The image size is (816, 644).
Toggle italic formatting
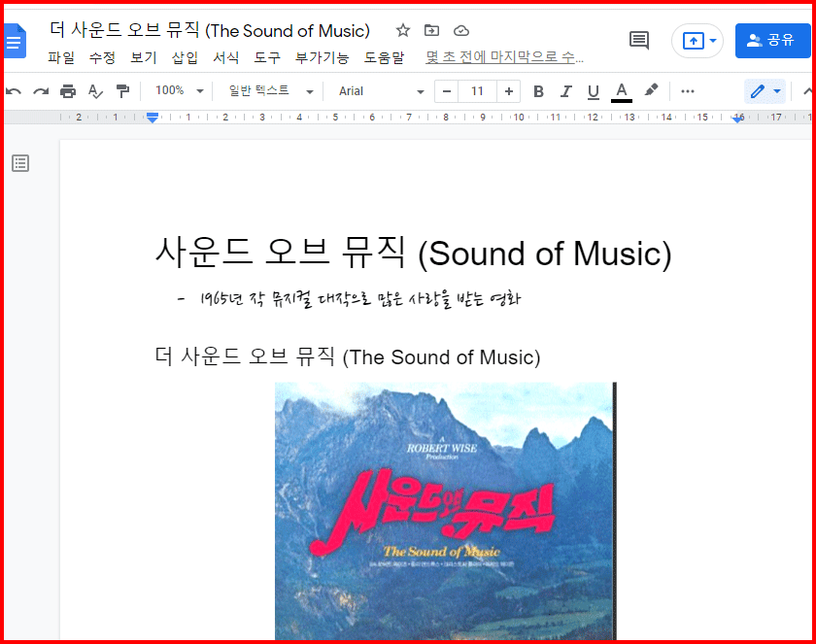(565, 91)
